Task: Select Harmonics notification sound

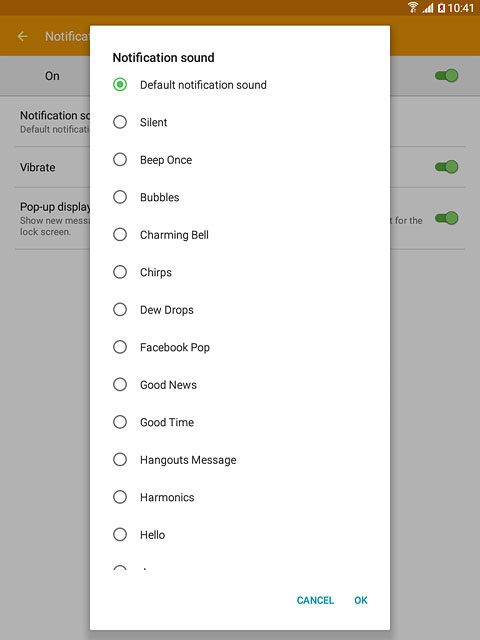Action: [120, 497]
